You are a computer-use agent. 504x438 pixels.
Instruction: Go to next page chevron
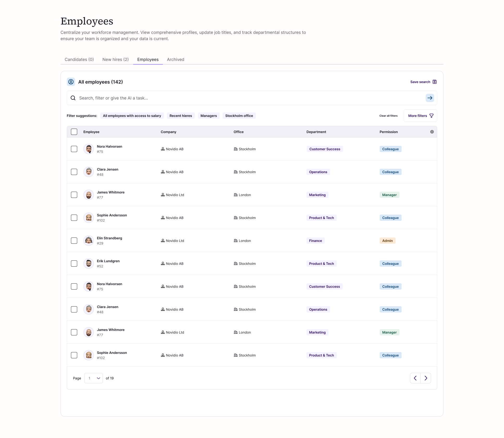click(x=426, y=378)
